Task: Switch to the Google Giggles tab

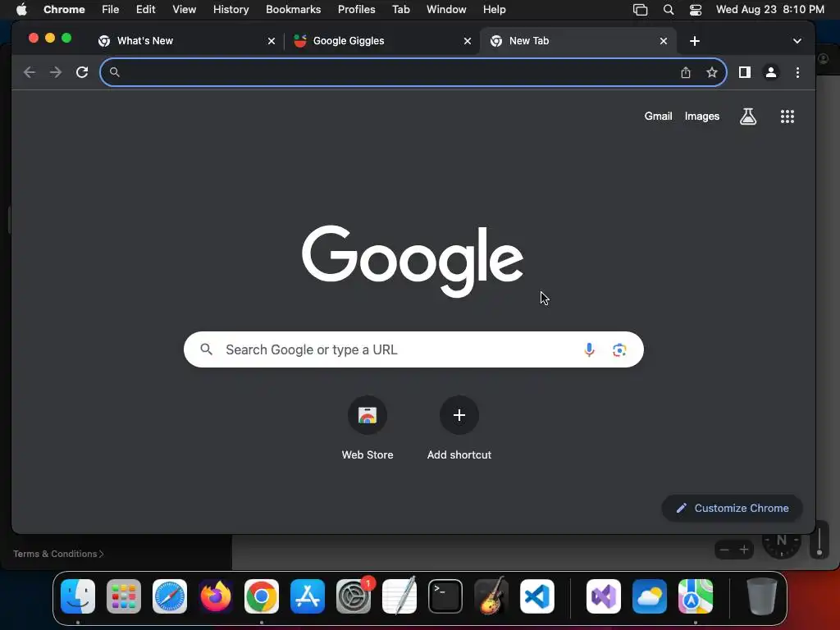Action: [381, 41]
